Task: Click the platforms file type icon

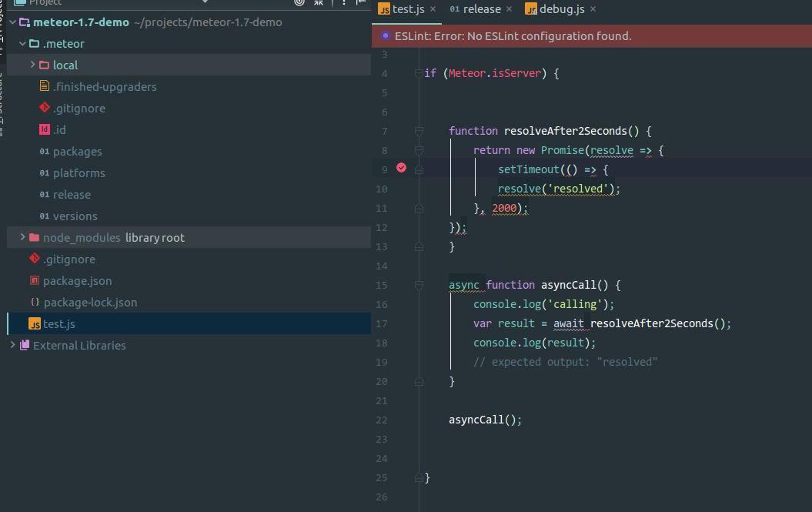Action: click(45, 173)
